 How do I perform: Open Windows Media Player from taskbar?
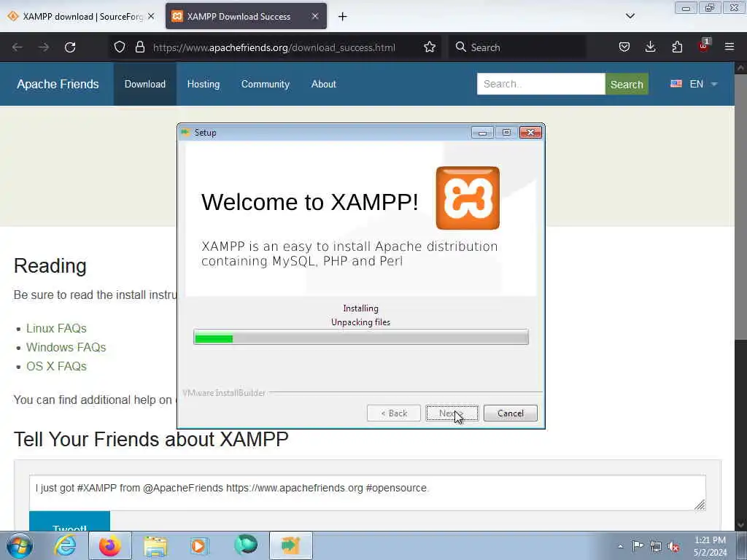200,545
